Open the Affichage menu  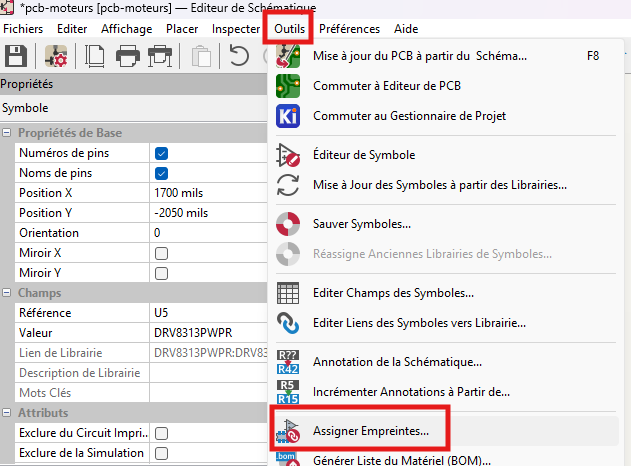point(127,29)
